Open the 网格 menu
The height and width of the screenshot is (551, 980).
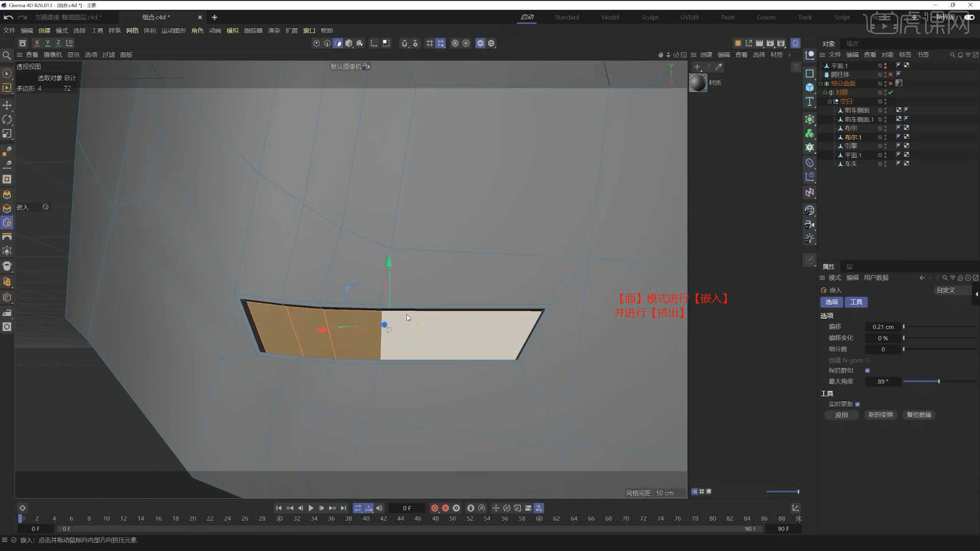pyautogui.click(x=132, y=31)
